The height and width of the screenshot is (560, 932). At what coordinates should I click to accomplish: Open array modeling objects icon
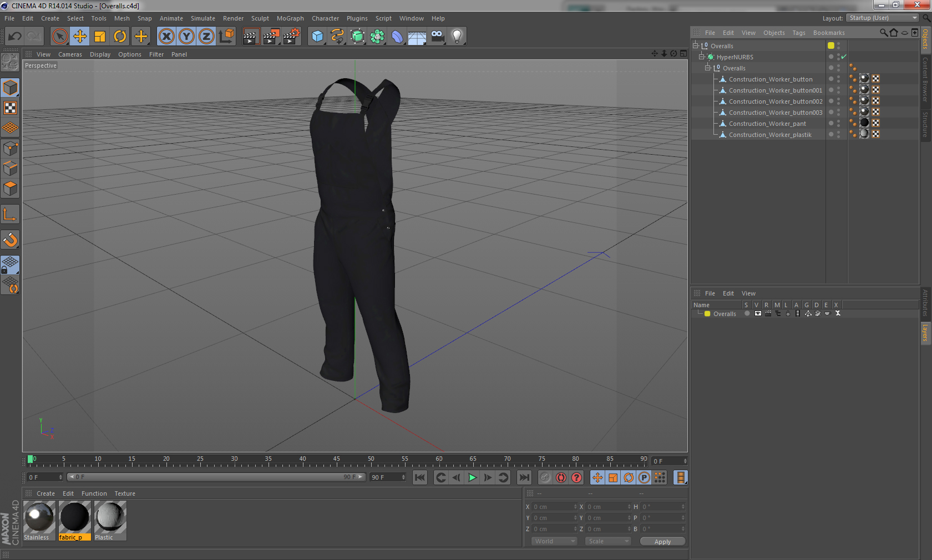(377, 37)
